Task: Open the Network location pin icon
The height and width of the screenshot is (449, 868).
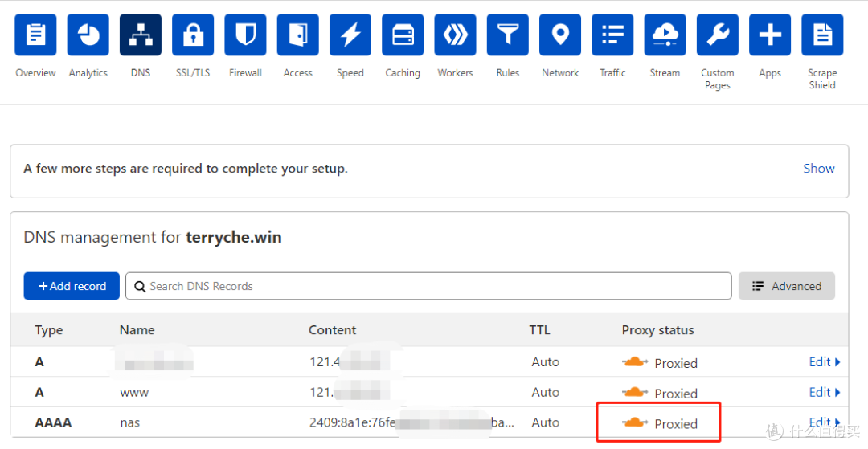Action: coord(560,35)
